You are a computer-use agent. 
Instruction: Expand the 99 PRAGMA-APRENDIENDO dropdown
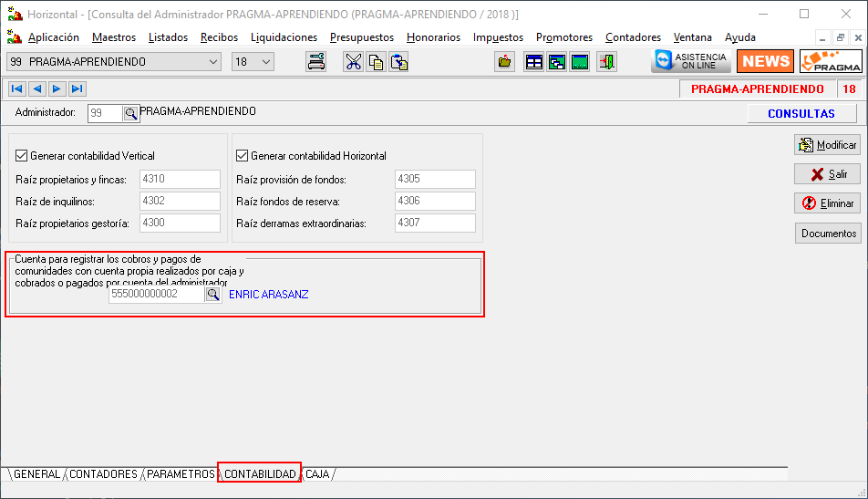213,61
